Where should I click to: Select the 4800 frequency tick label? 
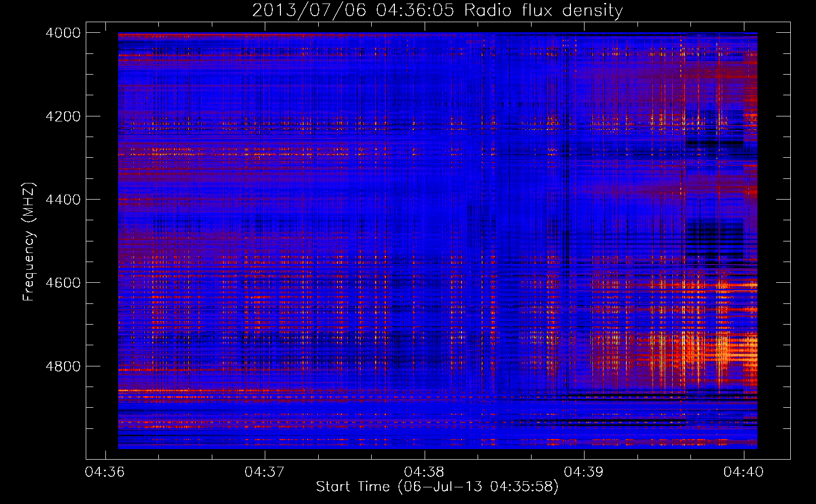pos(63,366)
